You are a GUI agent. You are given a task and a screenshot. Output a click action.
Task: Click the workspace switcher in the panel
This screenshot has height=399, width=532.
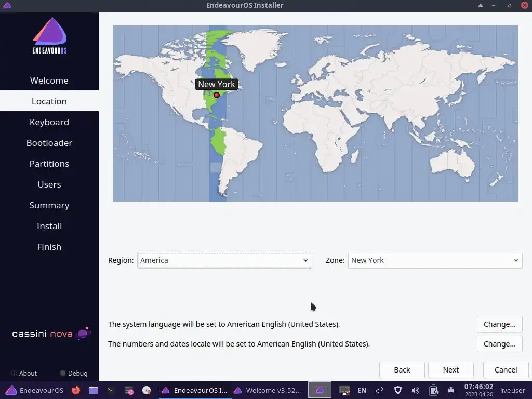tap(320, 390)
